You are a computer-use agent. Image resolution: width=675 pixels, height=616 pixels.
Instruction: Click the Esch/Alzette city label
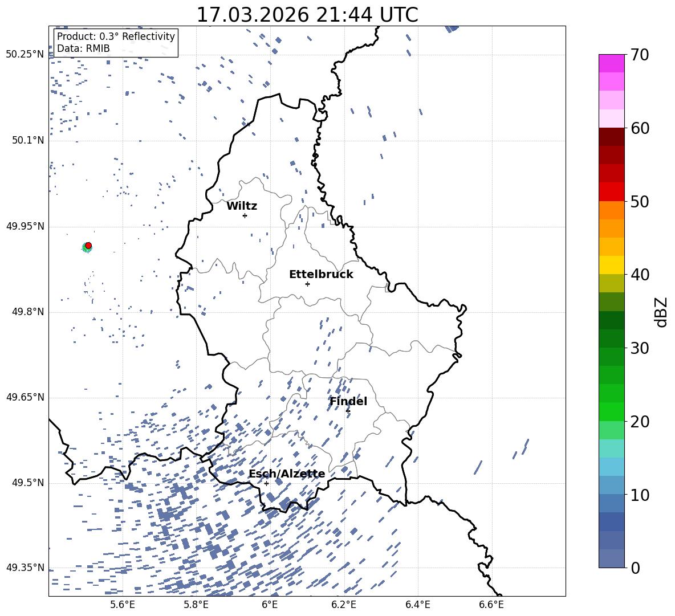287,474
